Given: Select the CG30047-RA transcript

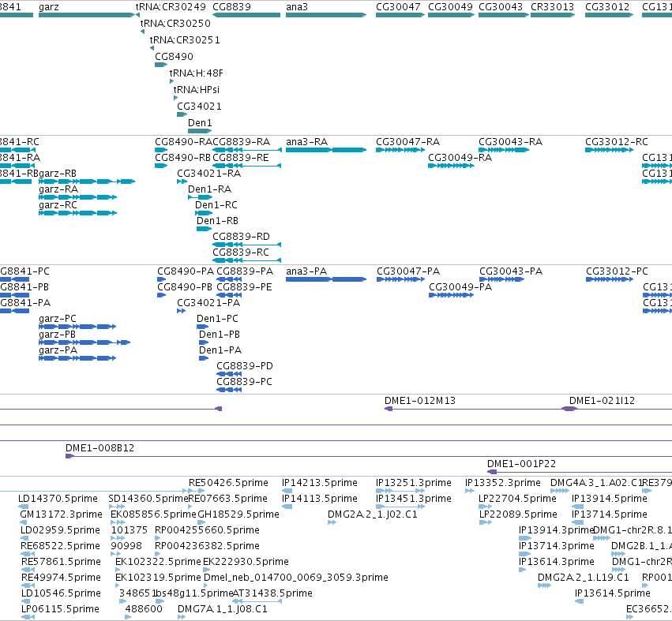Looking at the screenshot, I should click(x=400, y=150).
